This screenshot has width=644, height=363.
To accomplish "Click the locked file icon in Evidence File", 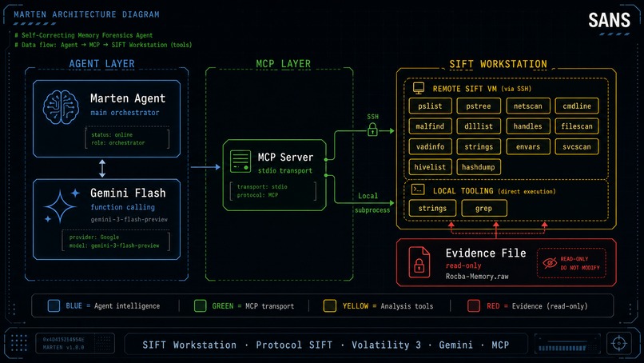I will click(x=419, y=262).
